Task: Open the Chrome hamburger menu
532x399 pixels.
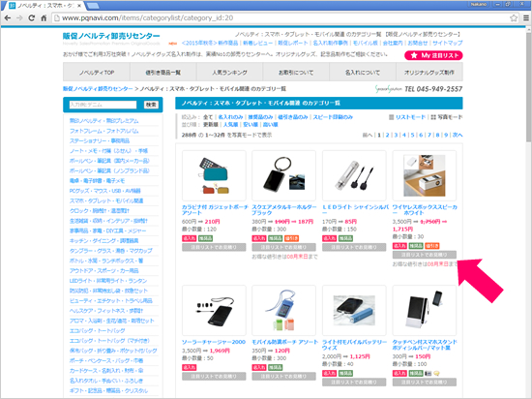Action: 526,18
